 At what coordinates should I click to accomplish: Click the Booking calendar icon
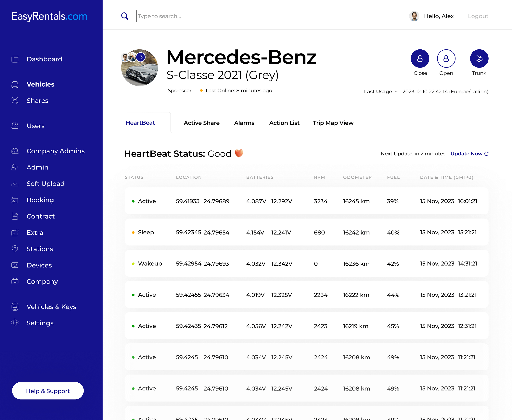tap(15, 200)
